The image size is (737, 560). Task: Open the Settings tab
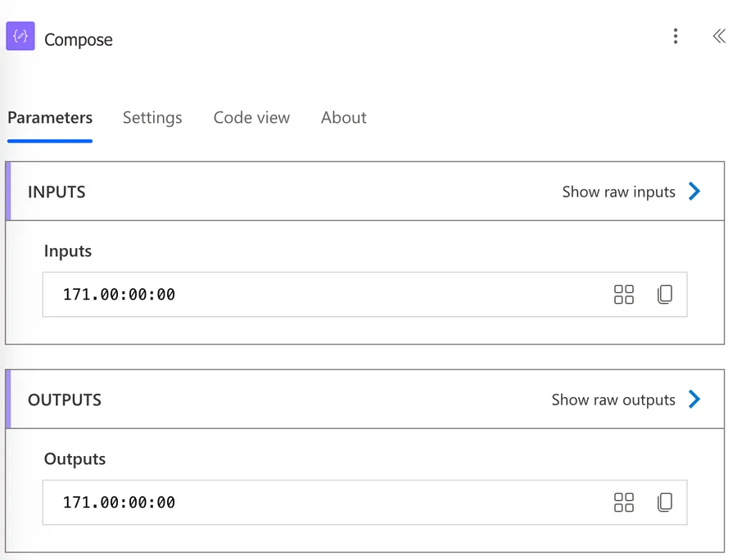point(152,118)
